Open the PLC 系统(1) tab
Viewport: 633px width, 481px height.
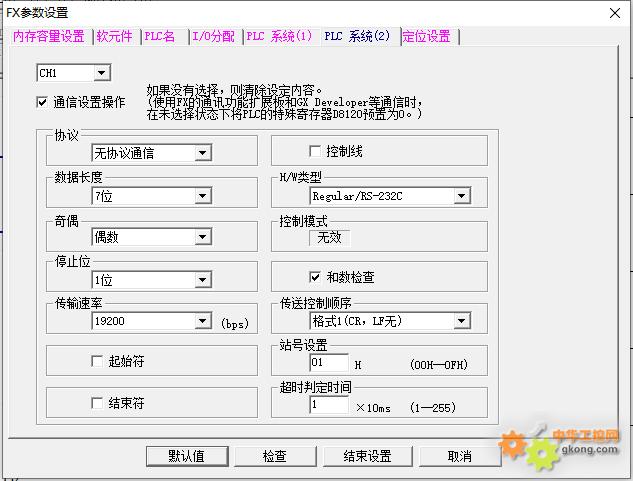click(x=277, y=37)
